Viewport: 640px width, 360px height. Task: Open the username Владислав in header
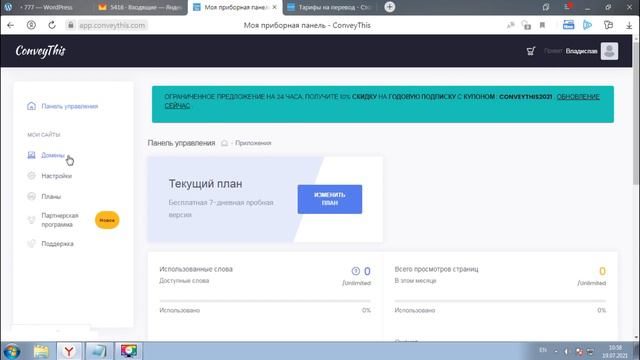581,51
